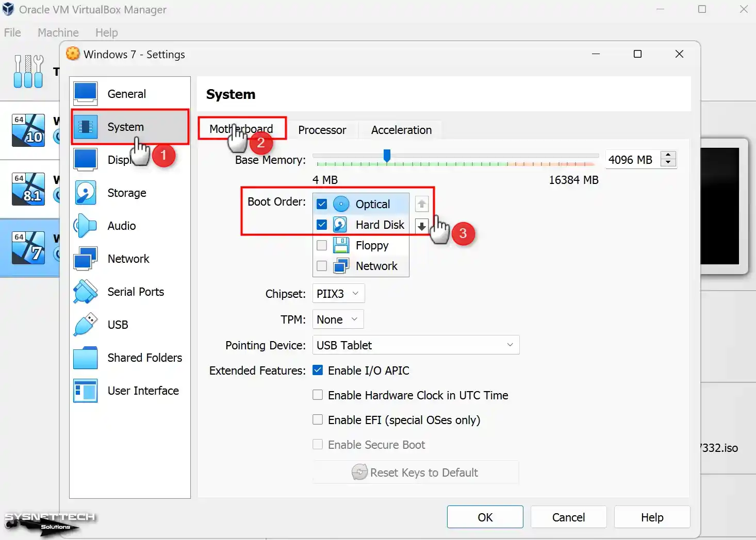Select Windows 10 VM icon in Manager
Image resolution: width=756 pixels, height=540 pixels.
tap(28, 130)
